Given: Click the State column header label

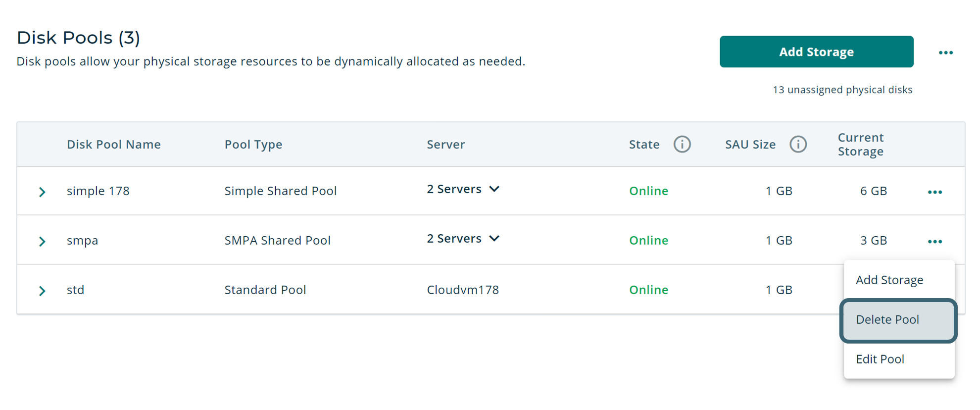Looking at the screenshot, I should 644,144.
